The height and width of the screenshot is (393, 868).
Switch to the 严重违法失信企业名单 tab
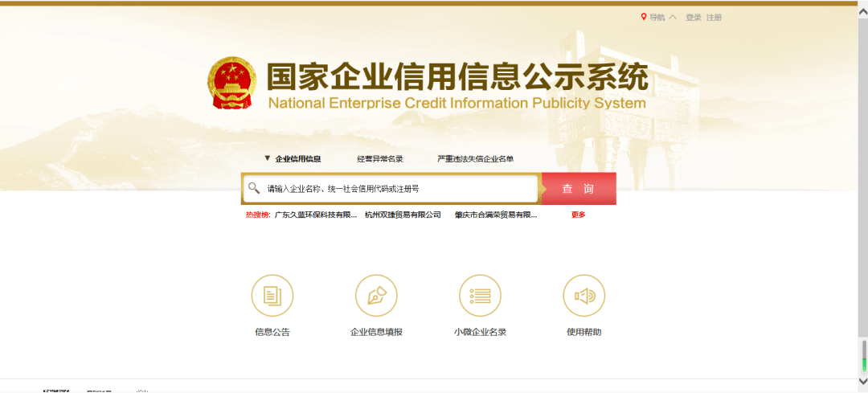tap(475, 159)
